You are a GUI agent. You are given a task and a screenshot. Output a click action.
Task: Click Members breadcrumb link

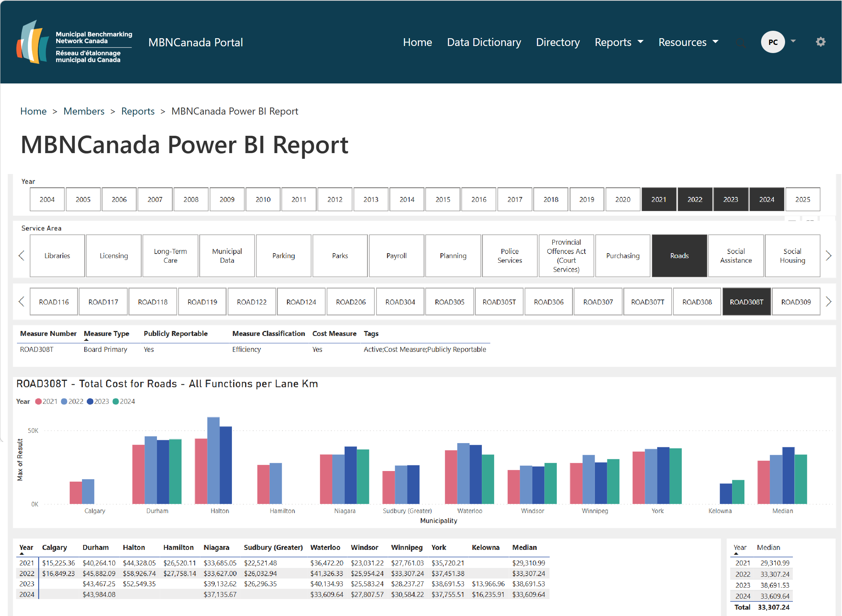[84, 111]
